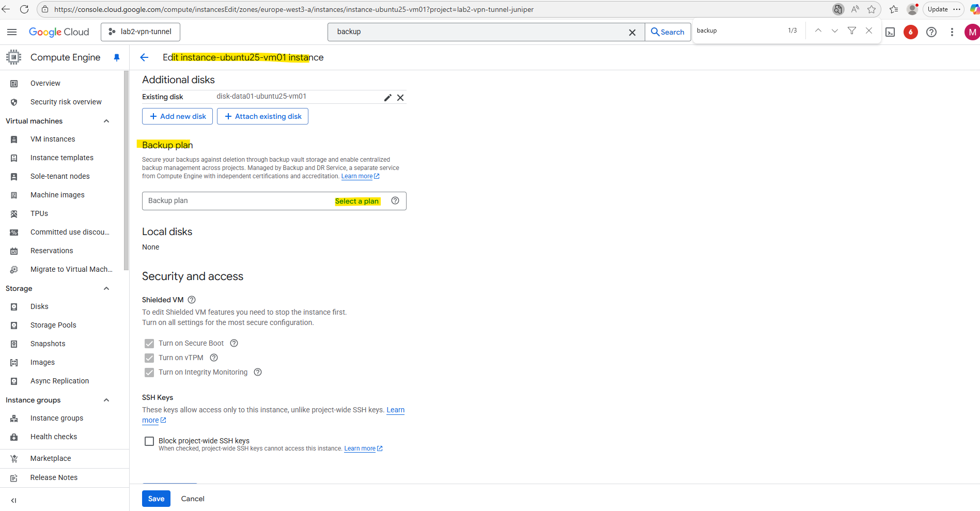980x511 pixels.
Task: Collapse the Storage section
Action: [x=106, y=288]
